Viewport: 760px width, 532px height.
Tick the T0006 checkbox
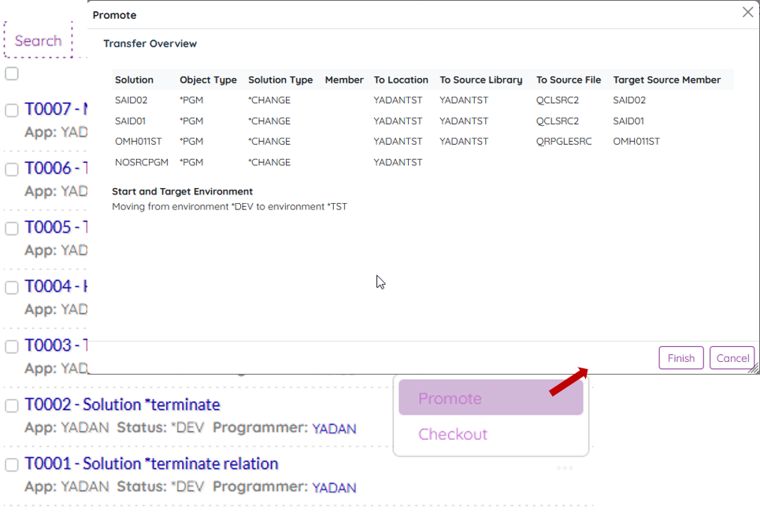click(x=12, y=169)
